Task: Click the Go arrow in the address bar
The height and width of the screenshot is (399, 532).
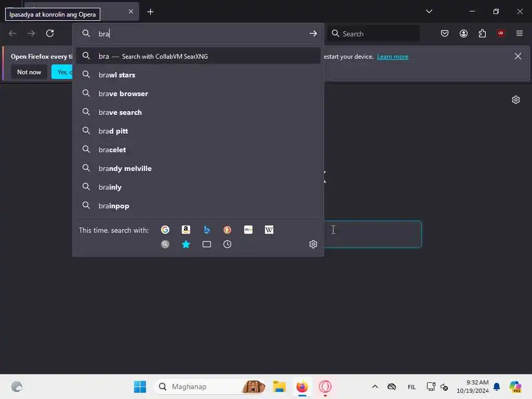Action: click(x=313, y=33)
